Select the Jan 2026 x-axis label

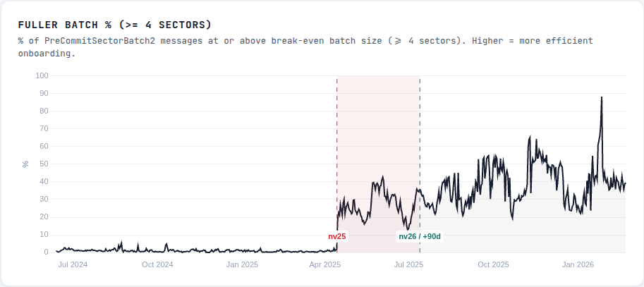578,265
